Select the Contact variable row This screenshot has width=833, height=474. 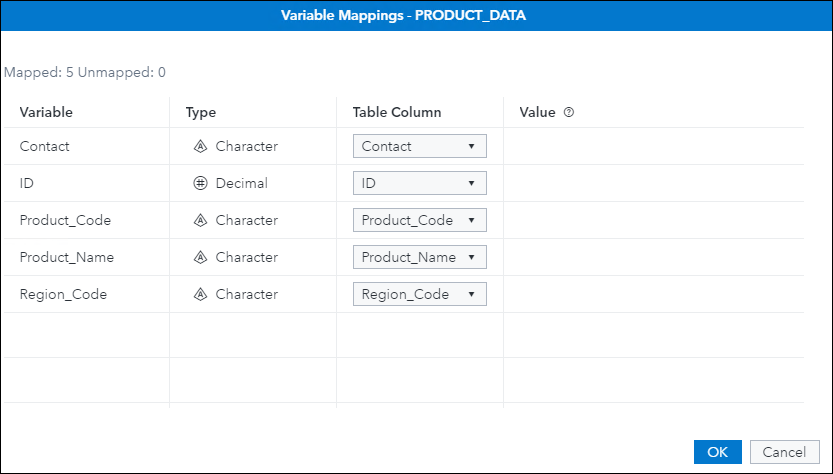[x=45, y=146]
